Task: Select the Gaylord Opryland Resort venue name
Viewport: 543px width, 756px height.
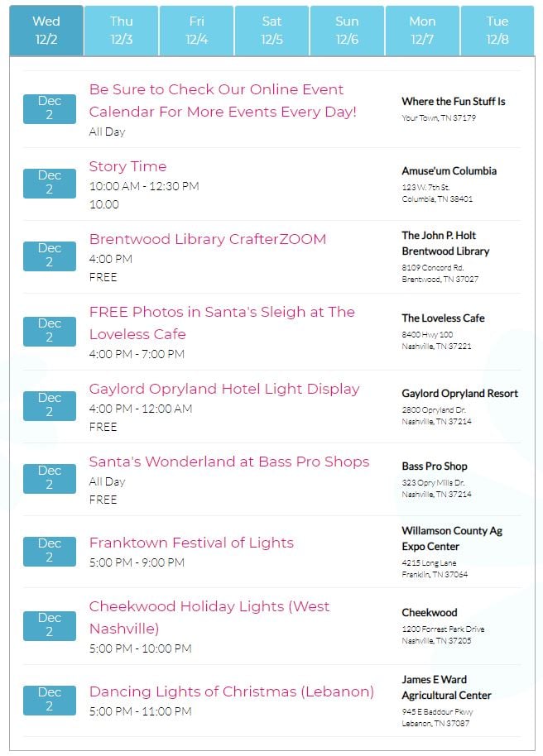Action: tap(459, 394)
